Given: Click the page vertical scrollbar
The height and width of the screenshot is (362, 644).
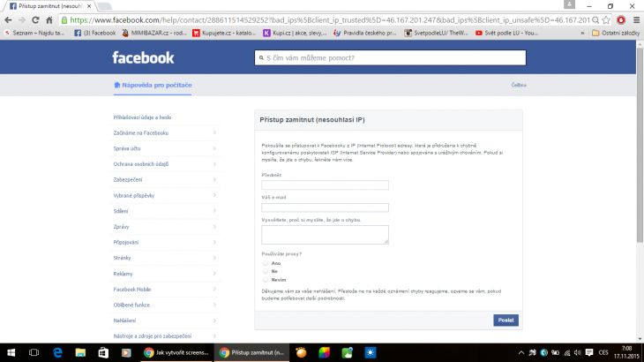Looking at the screenshot, I should [640, 144].
